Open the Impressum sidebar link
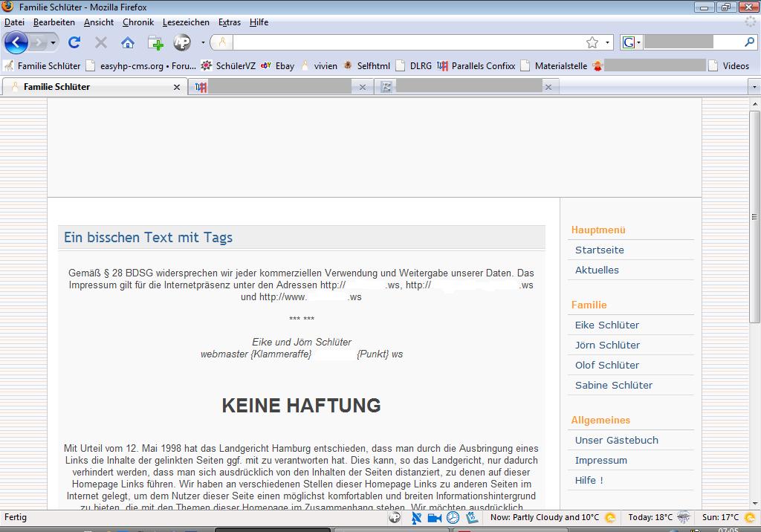The height and width of the screenshot is (532, 761). pyautogui.click(x=600, y=460)
